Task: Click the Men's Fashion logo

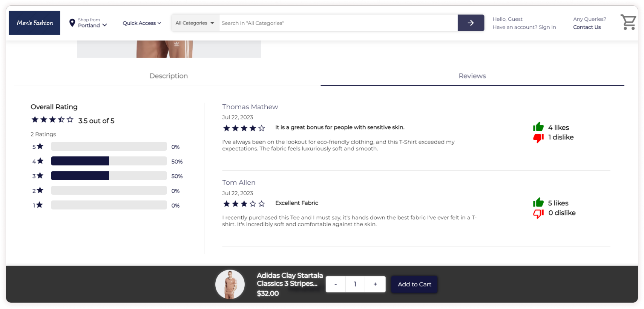Action: click(35, 23)
